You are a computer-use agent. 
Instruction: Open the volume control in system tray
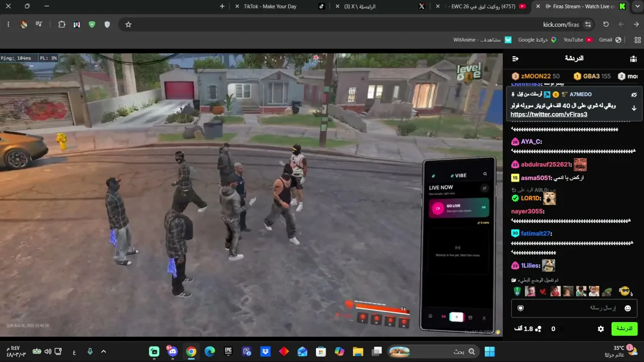[48, 351]
